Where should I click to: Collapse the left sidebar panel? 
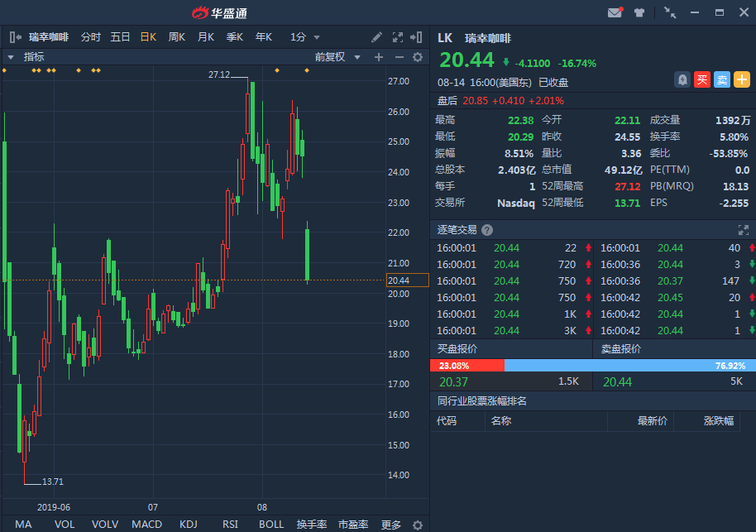(14, 37)
